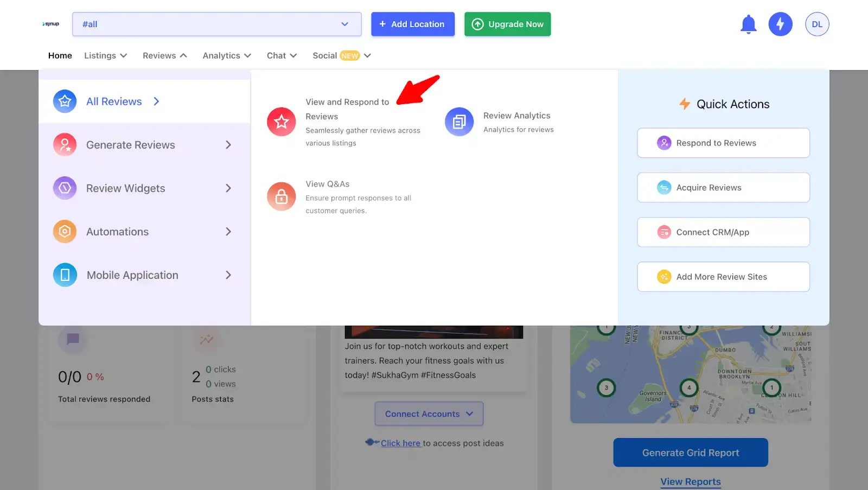
Task: Open the Listings menu
Action: 106,55
